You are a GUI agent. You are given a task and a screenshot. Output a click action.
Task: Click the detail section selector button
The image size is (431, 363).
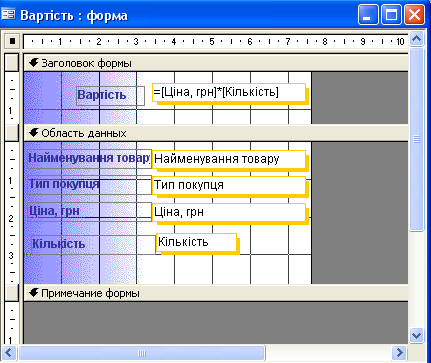click(x=12, y=133)
